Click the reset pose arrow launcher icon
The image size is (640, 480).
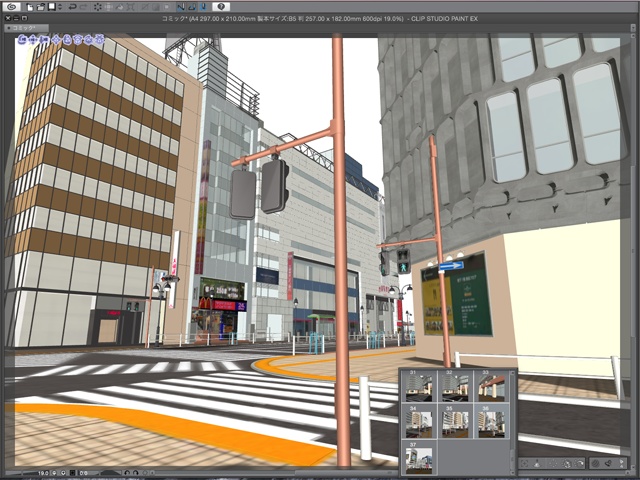coord(579,463)
